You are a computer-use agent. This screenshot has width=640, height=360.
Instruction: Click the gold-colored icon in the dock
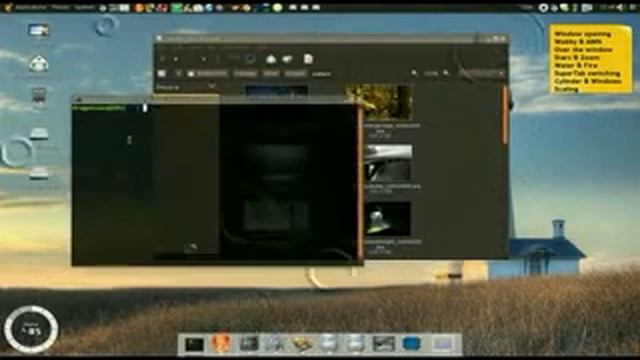point(302,344)
